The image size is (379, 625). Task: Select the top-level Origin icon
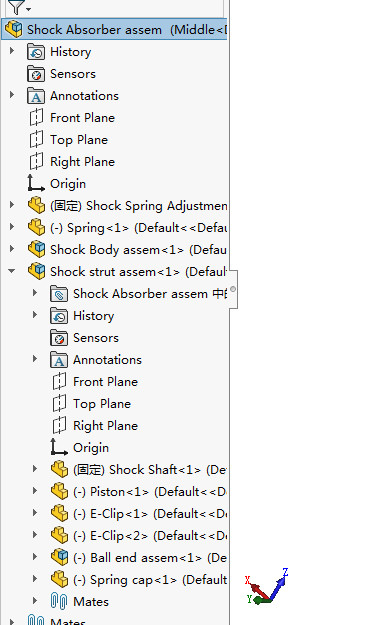[36, 183]
